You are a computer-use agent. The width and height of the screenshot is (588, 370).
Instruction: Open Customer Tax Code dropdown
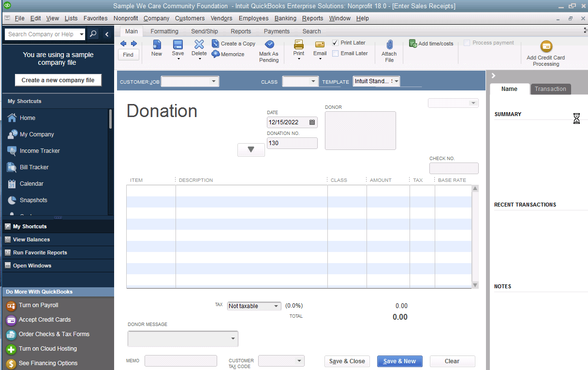click(x=300, y=361)
